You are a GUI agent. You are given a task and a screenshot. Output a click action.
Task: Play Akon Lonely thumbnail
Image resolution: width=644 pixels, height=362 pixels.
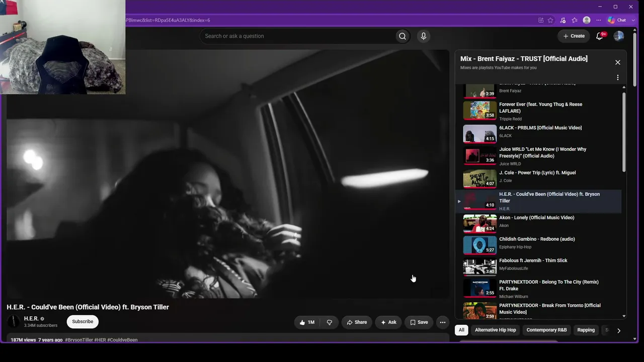click(479, 224)
